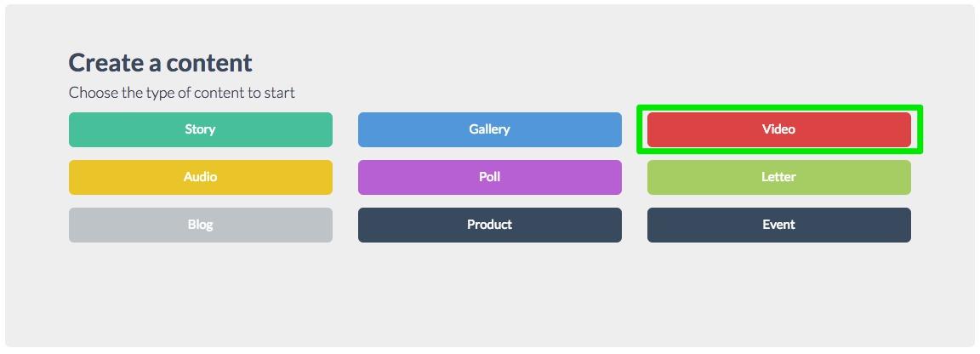Choose Product as content type
The image size is (980, 354).
(489, 225)
